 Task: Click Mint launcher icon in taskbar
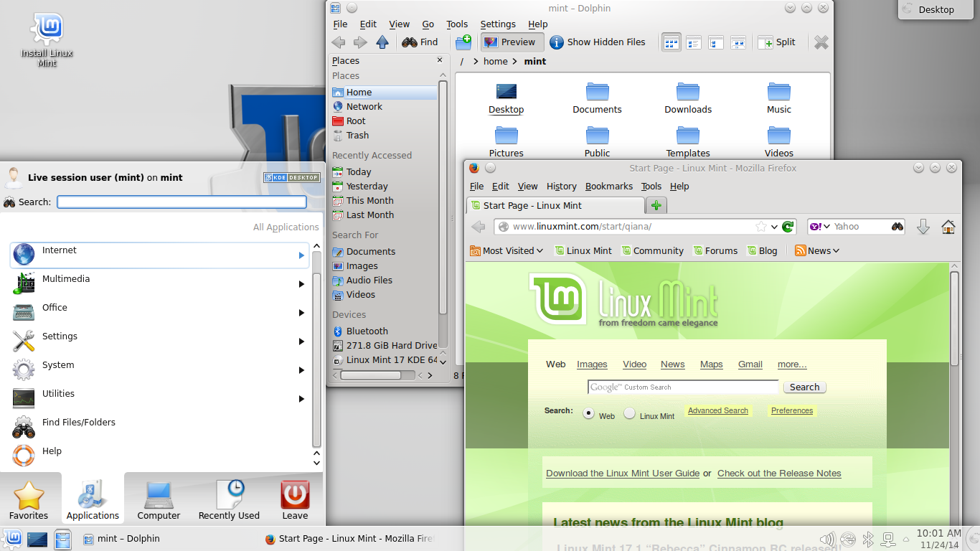click(x=12, y=539)
